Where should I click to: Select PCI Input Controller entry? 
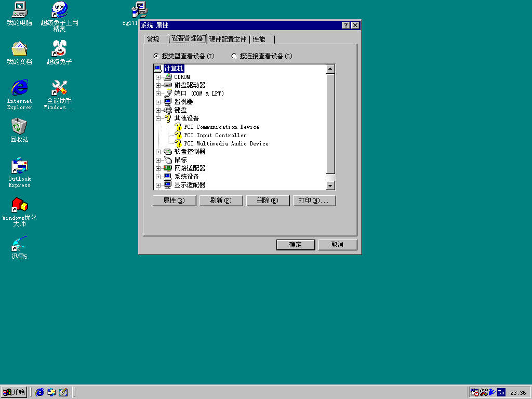coord(215,135)
